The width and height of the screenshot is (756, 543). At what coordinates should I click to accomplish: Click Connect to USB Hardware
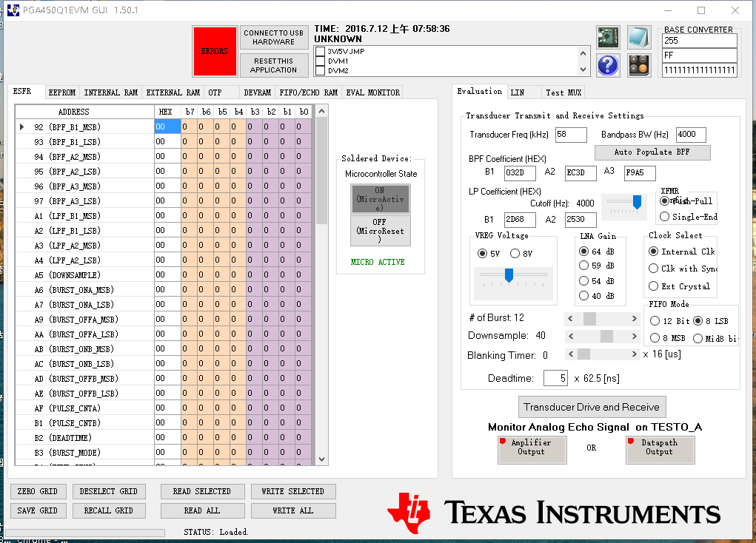pyautogui.click(x=273, y=38)
